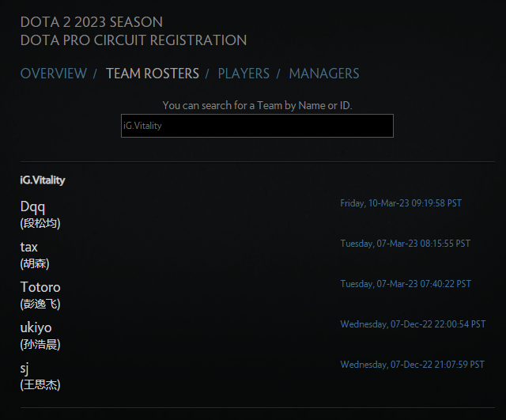The height and width of the screenshot is (420, 506).
Task: Open the Overview tab
Action: pos(53,74)
